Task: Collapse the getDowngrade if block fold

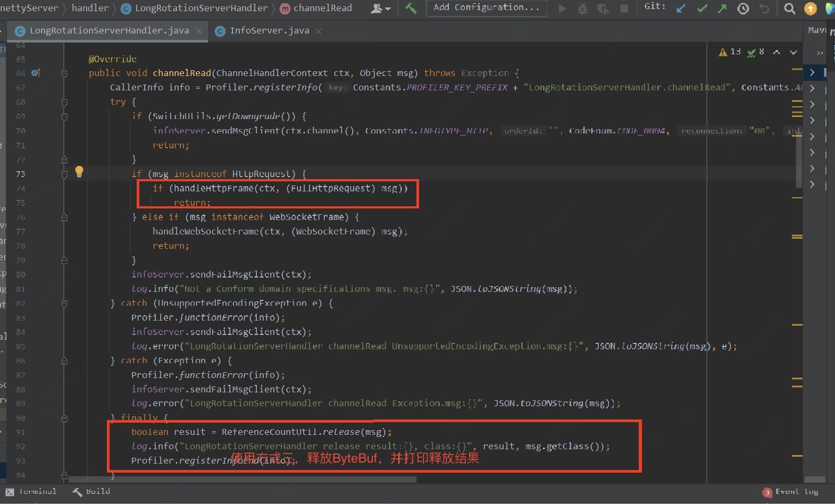Action: [64, 116]
